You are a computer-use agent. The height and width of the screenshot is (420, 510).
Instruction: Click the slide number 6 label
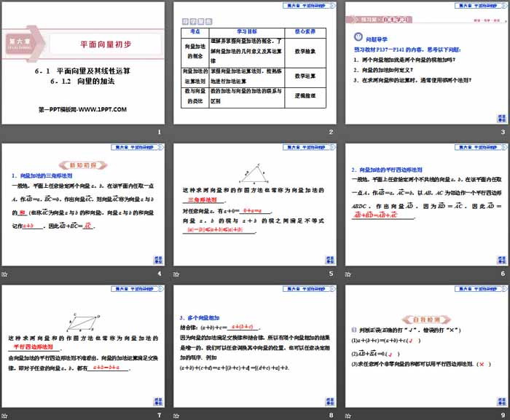click(x=503, y=274)
